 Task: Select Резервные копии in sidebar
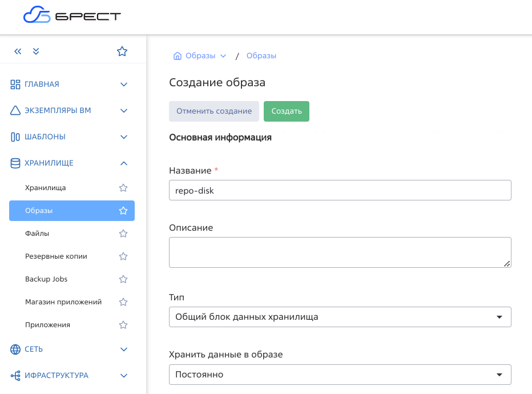(56, 256)
